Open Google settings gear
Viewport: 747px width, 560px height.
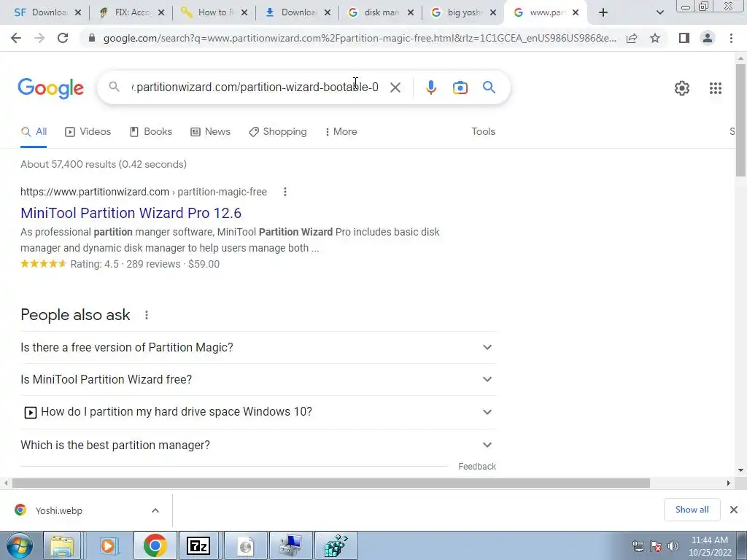[x=682, y=88]
